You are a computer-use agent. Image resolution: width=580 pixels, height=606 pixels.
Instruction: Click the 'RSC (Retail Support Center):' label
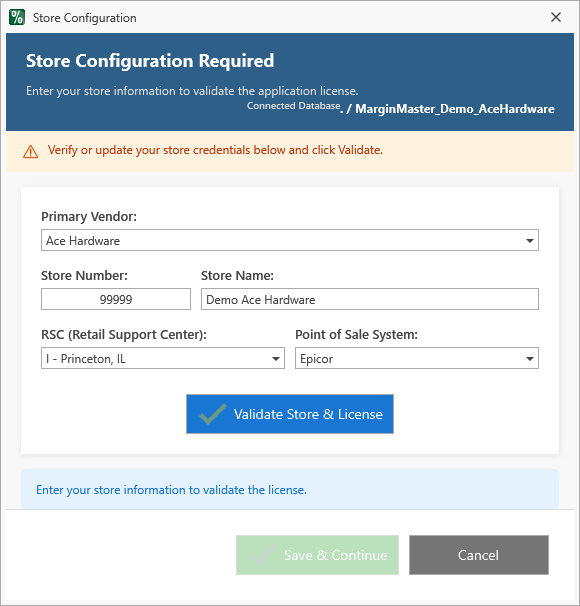124,335
